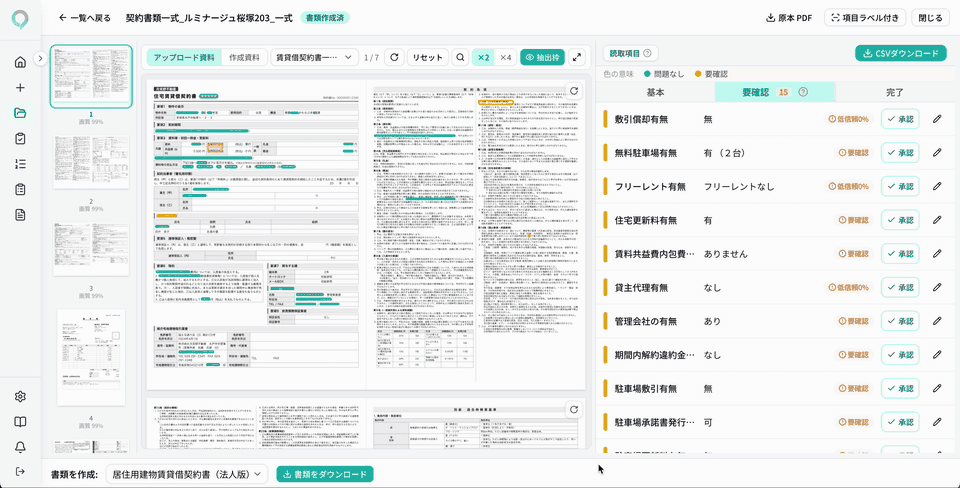Open the numbered list icon in sidebar
This screenshot has height=488, width=960.
pos(20,163)
